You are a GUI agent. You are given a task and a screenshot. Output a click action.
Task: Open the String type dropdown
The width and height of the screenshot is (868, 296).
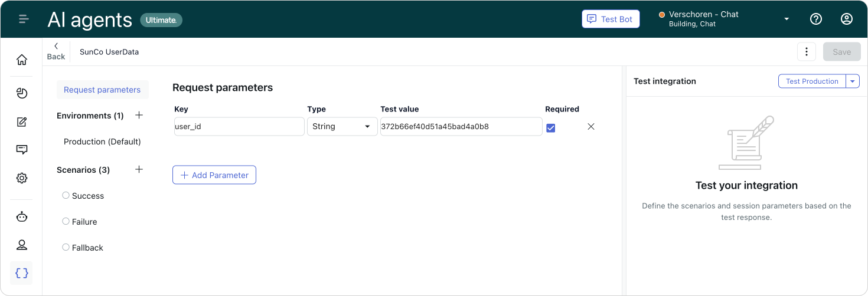(342, 126)
